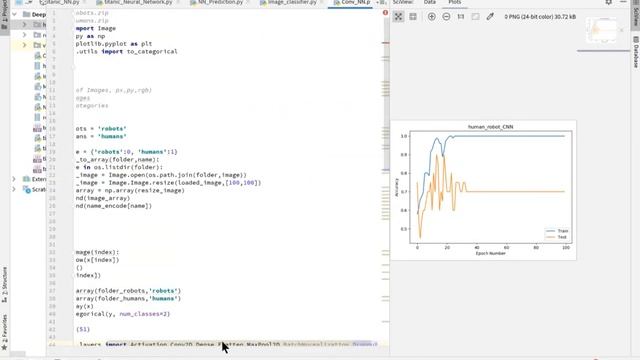Hide the SciView panel with minimize dash
The image size is (640, 360).
[x=623, y=2]
